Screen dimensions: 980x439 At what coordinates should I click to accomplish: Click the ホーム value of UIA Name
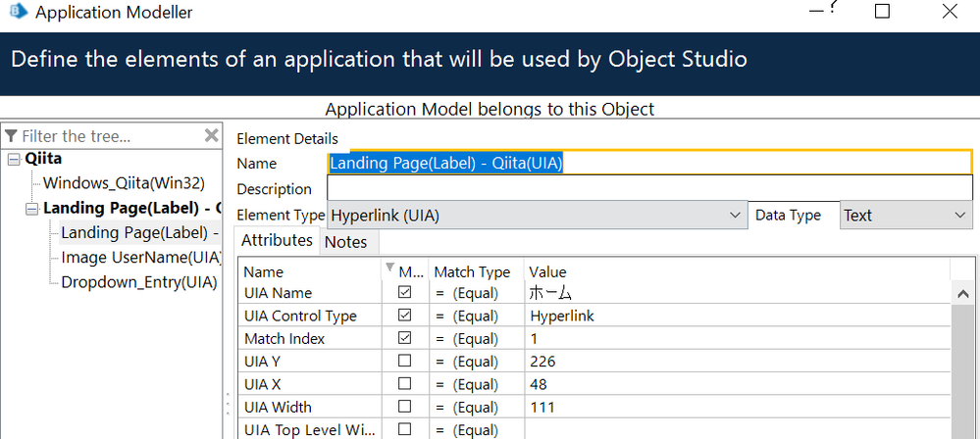pyautogui.click(x=550, y=293)
